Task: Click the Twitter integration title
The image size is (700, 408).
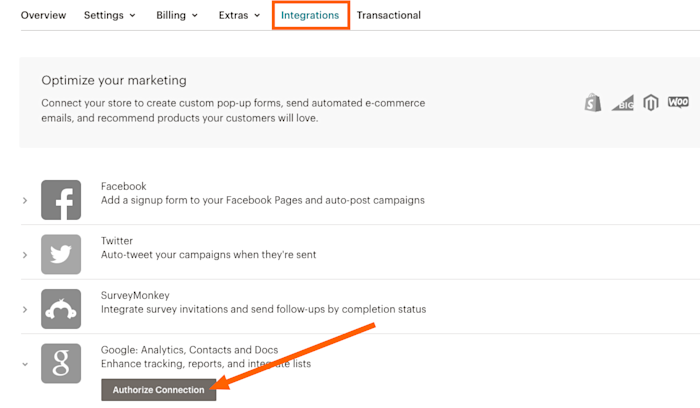Action: click(x=117, y=241)
